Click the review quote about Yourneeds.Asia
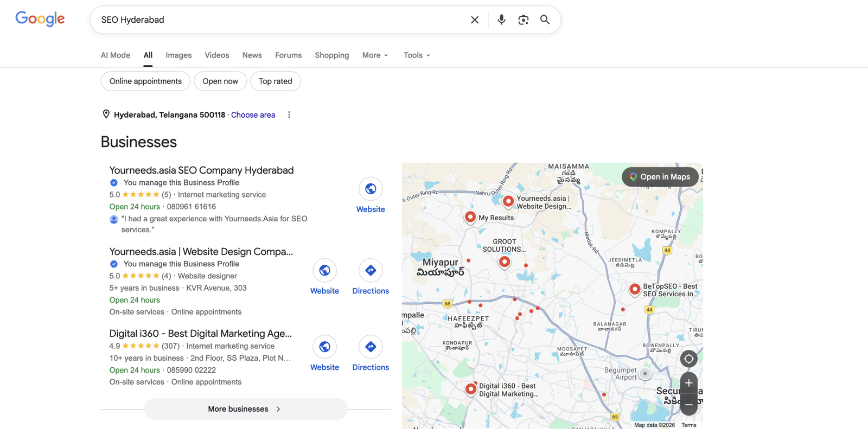This screenshot has width=868, height=447. (x=214, y=224)
